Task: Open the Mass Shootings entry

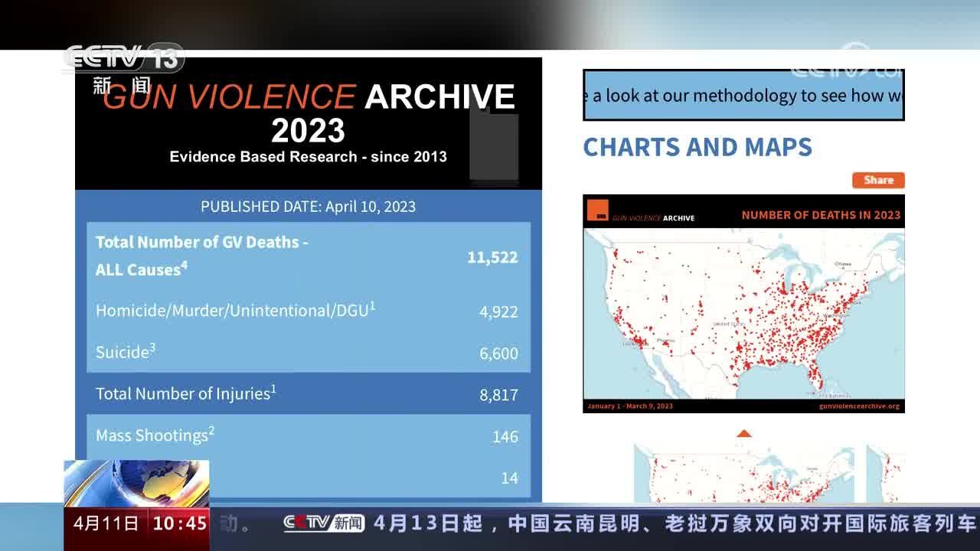Action: [x=155, y=435]
